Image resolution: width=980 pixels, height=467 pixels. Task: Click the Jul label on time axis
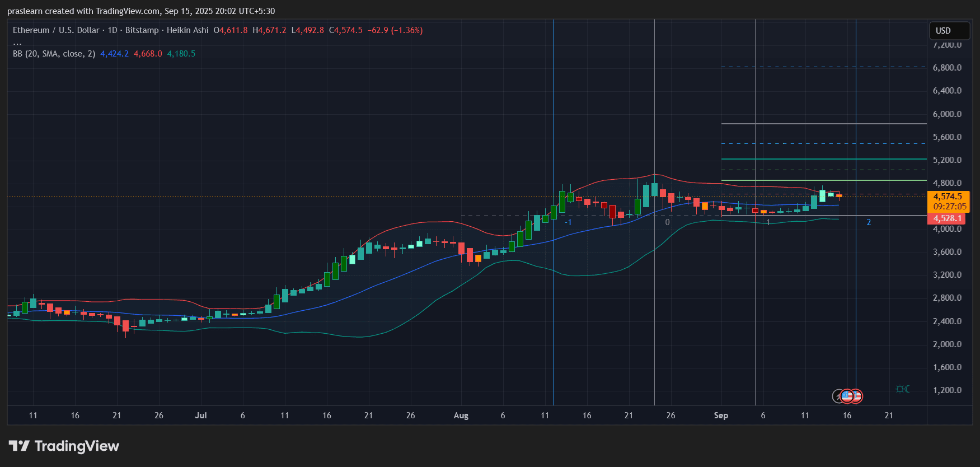200,415
